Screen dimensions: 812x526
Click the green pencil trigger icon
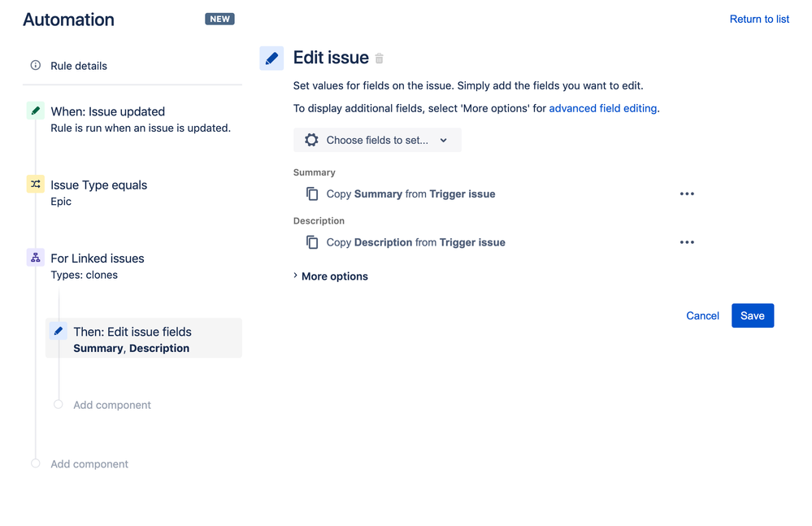point(35,111)
